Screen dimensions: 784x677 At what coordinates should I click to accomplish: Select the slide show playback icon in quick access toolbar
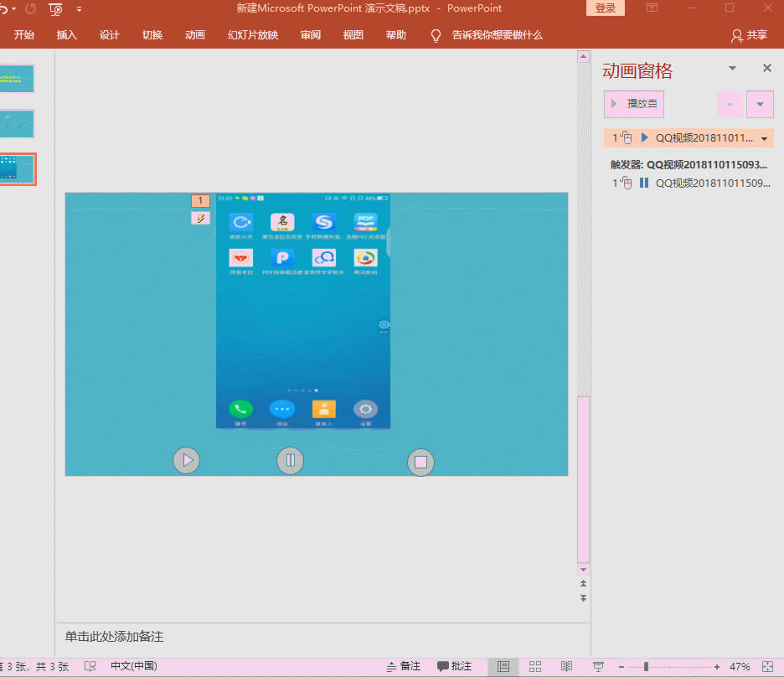pos(55,8)
